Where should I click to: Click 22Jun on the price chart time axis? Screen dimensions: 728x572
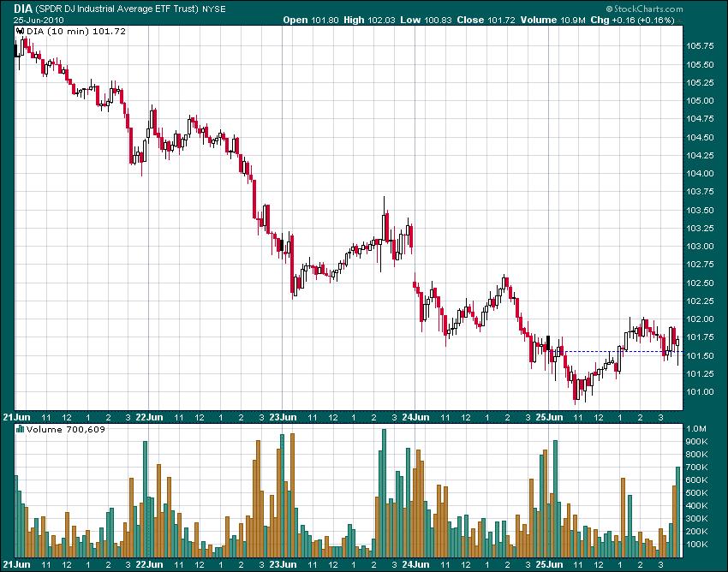point(150,417)
